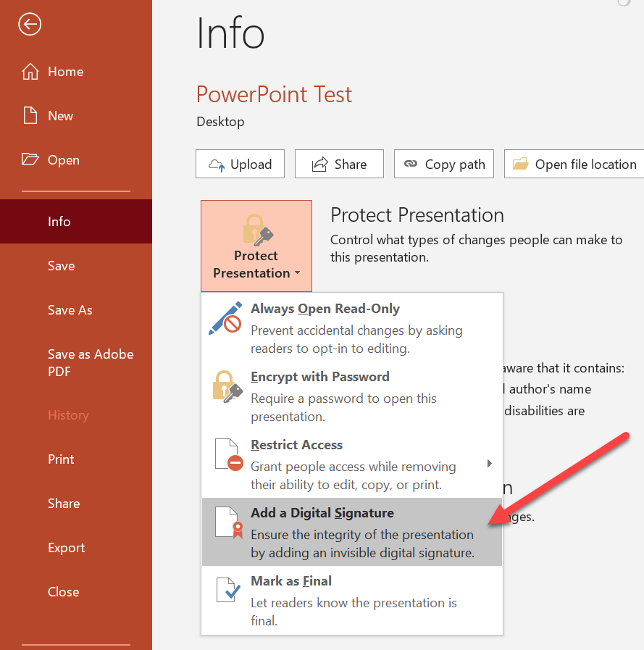The image size is (644, 650).
Task: Go to Print in the sidebar
Action: [61, 459]
